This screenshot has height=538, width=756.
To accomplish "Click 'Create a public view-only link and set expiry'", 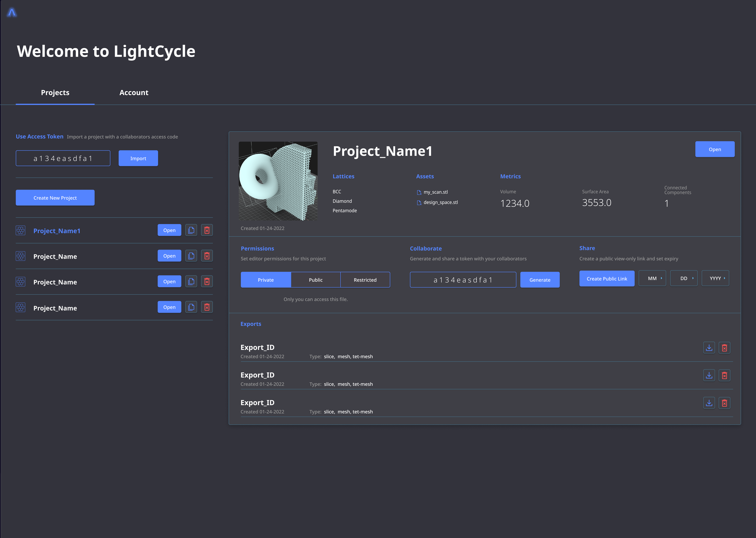I will (x=629, y=259).
